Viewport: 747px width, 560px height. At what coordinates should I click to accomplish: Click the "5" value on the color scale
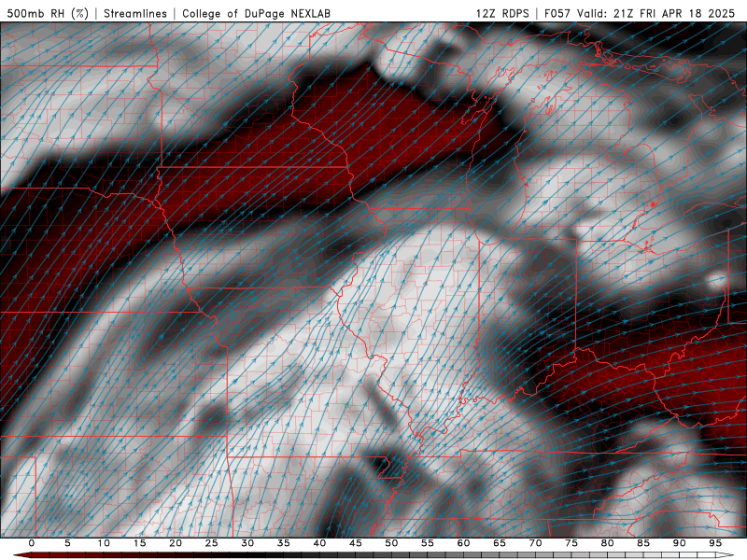click(67, 543)
